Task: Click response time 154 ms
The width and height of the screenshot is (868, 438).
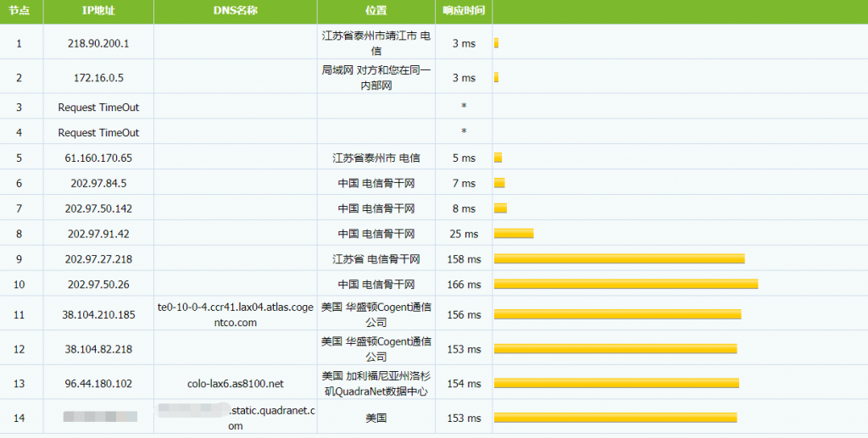Action: 464,384
